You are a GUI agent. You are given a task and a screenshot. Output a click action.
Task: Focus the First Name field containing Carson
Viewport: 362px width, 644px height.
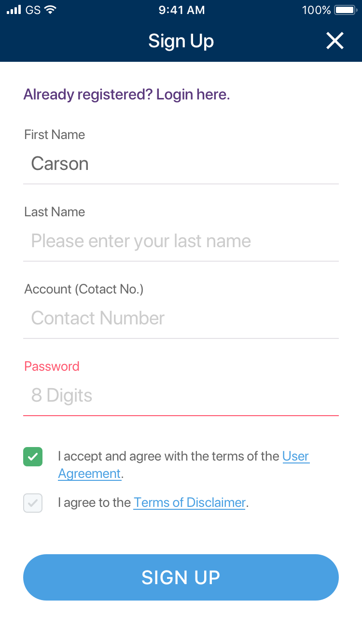tap(181, 164)
